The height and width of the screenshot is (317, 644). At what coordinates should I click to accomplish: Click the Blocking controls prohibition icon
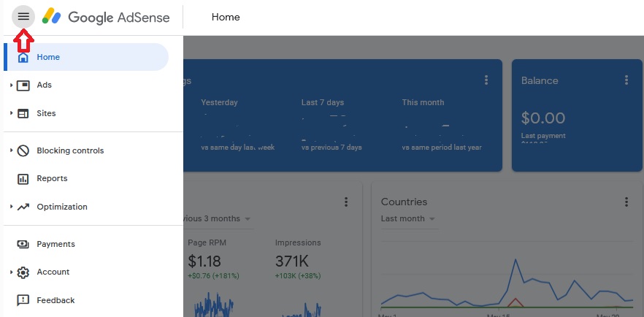click(23, 150)
